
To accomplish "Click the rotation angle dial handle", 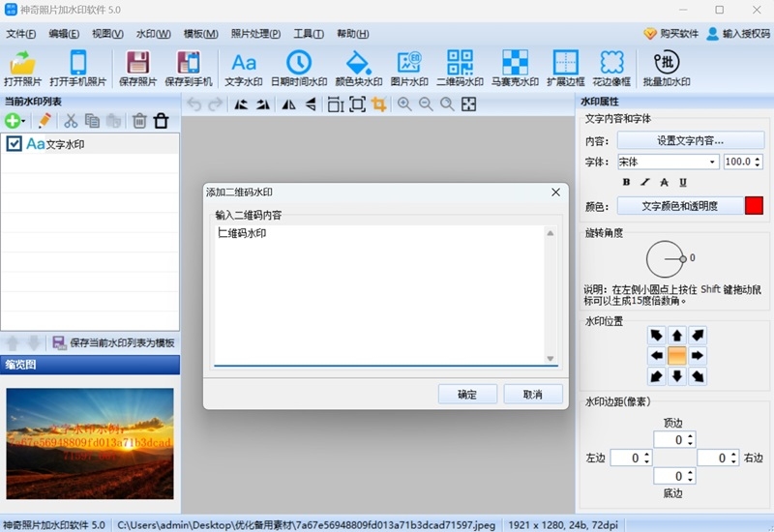I will [683, 259].
